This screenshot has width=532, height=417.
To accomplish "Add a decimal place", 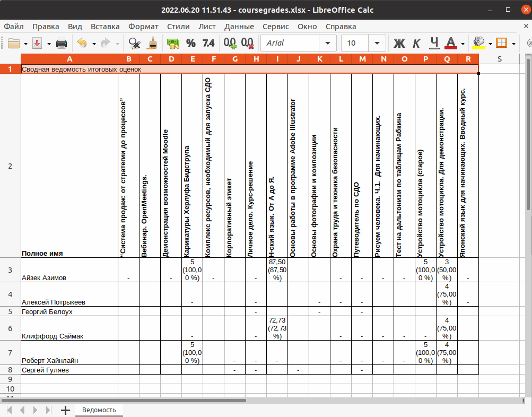I will pos(230,43).
